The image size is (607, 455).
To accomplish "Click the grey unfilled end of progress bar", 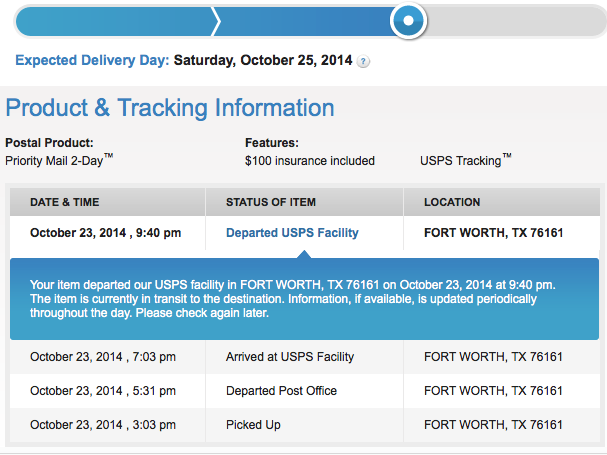I will (515, 21).
